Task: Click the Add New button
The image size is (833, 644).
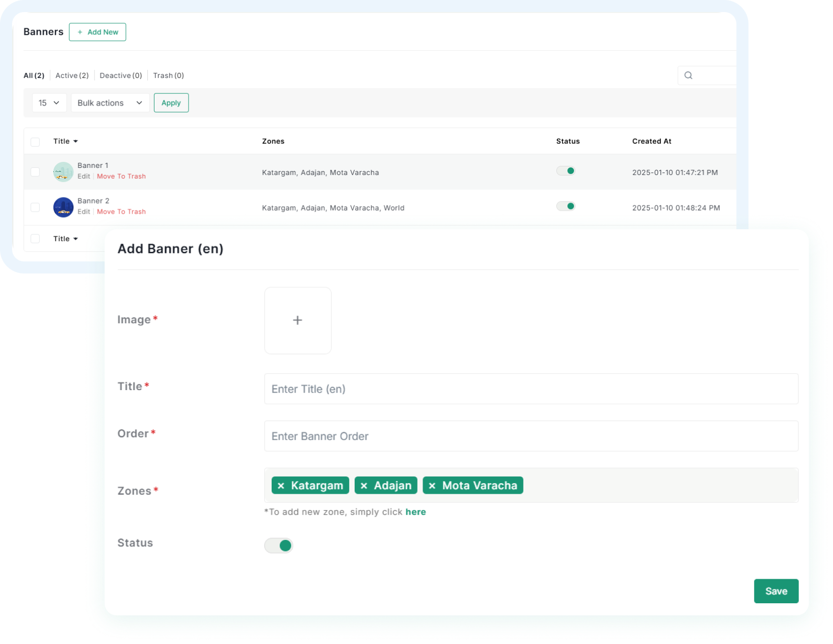Action: point(98,32)
